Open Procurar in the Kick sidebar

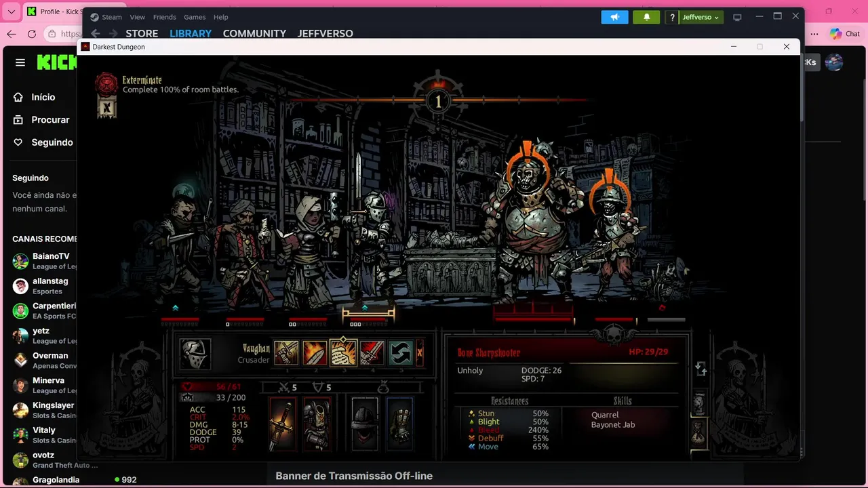(x=42, y=119)
